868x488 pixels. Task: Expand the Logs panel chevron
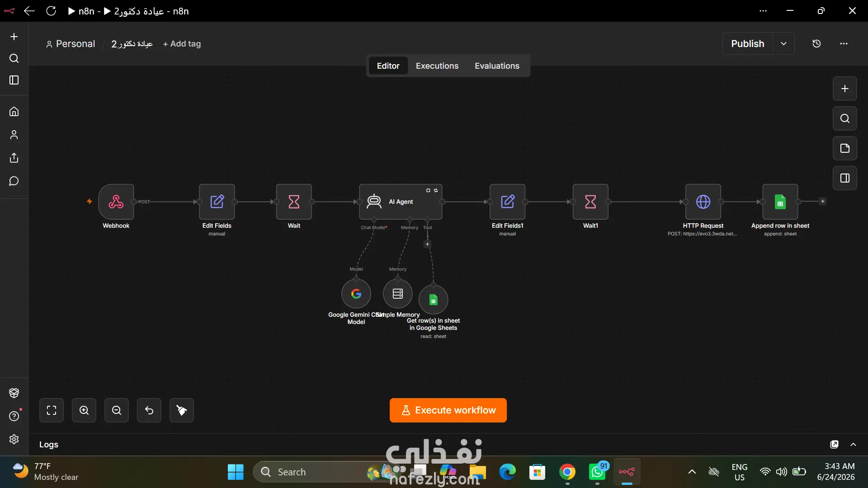pos(853,445)
